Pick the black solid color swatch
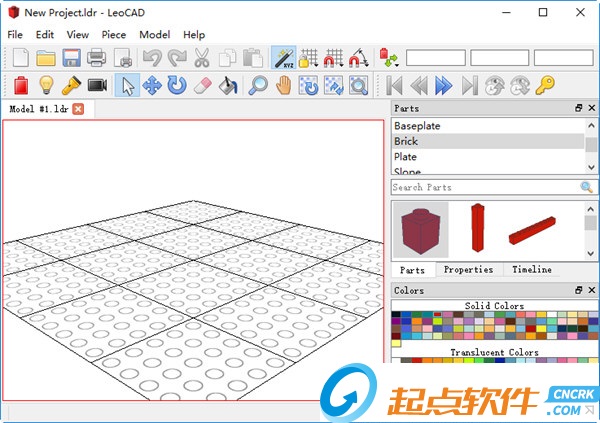This screenshot has height=423, width=600. pyautogui.click(x=396, y=315)
